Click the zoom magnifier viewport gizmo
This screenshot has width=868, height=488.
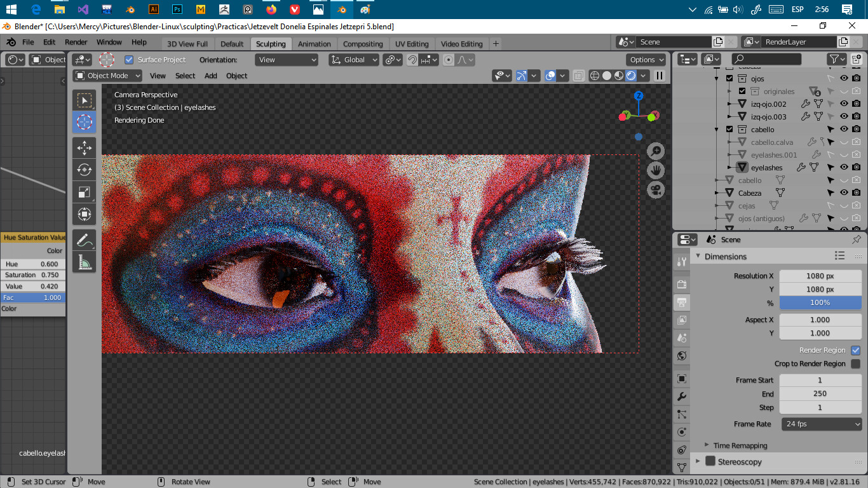656,151
